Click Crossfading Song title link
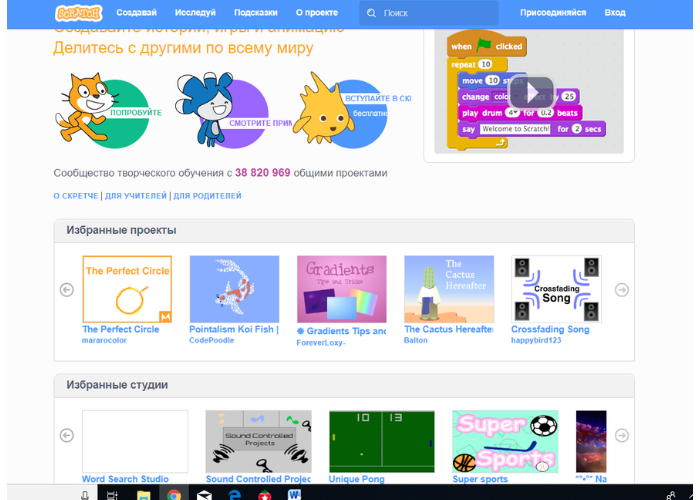Screen dimensions: 700x500 [x=550, y=329]
